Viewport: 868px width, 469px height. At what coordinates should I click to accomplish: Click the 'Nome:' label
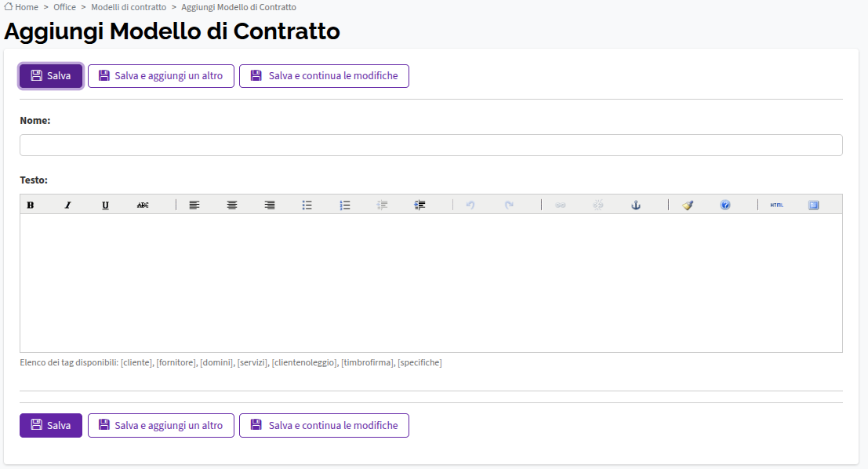pos(35,121)
